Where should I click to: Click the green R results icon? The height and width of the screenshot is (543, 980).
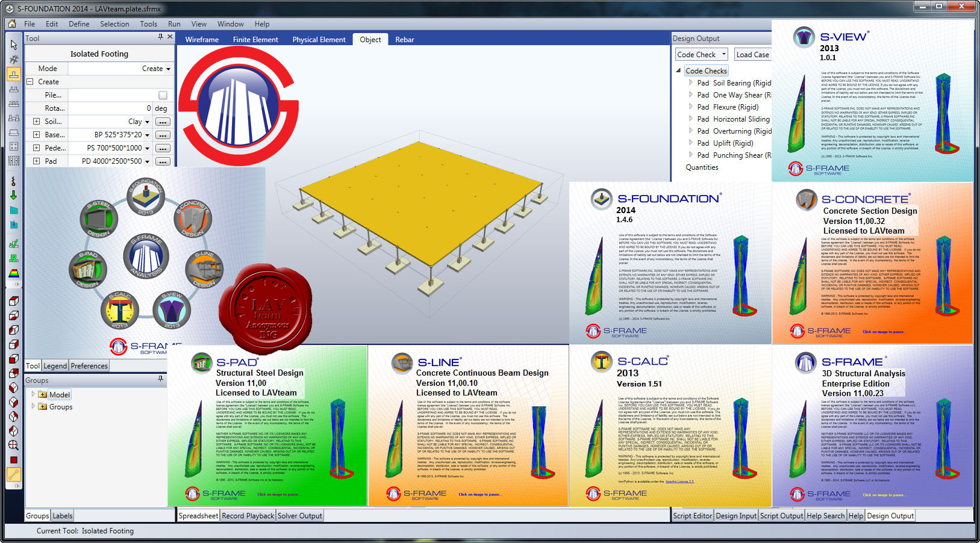pyautogui.click(x=13, y=258)
